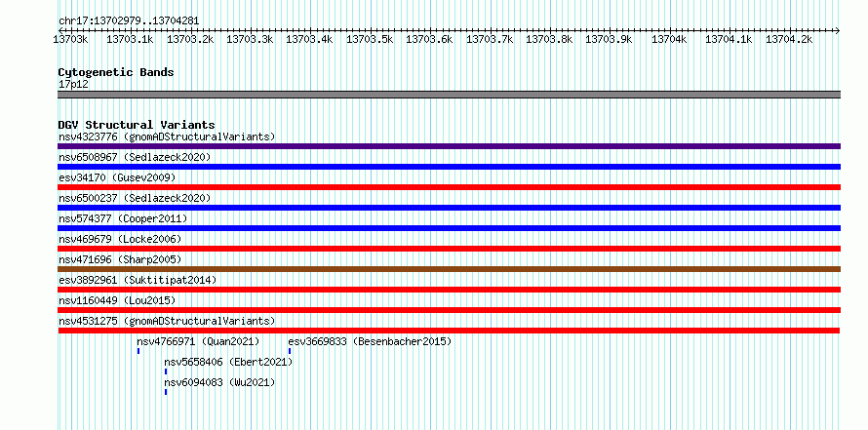This screenshot has width=868, height=430.
Task: Click the 13704k ruler tick label
Action: point(669,39)
